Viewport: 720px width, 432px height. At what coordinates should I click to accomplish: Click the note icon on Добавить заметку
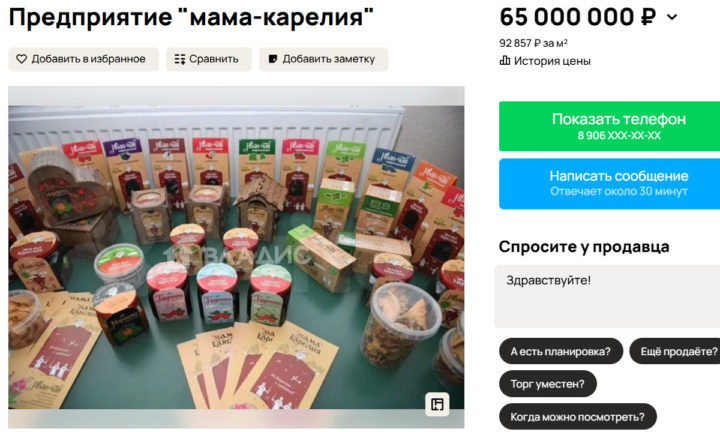(x=273, y=59)
